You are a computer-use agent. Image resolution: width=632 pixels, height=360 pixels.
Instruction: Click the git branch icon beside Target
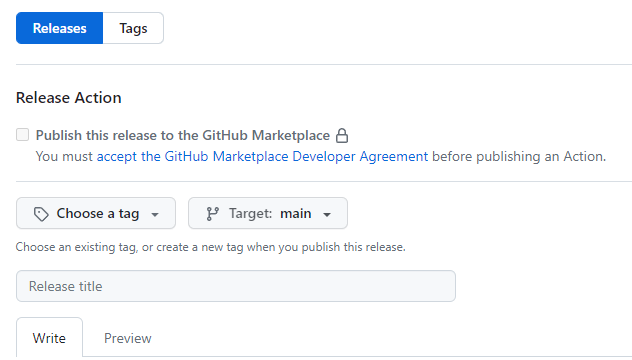point(212,214)
